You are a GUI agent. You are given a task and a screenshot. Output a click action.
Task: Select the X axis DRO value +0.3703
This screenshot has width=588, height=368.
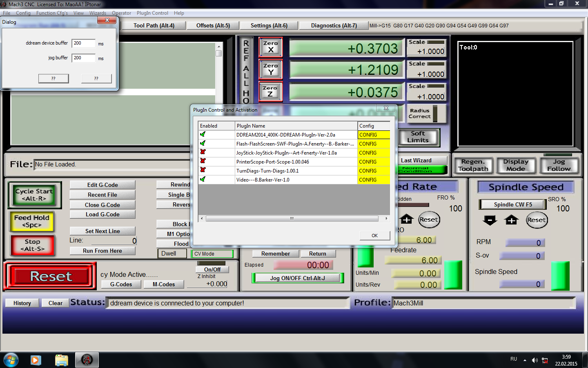tap(347, 48)
